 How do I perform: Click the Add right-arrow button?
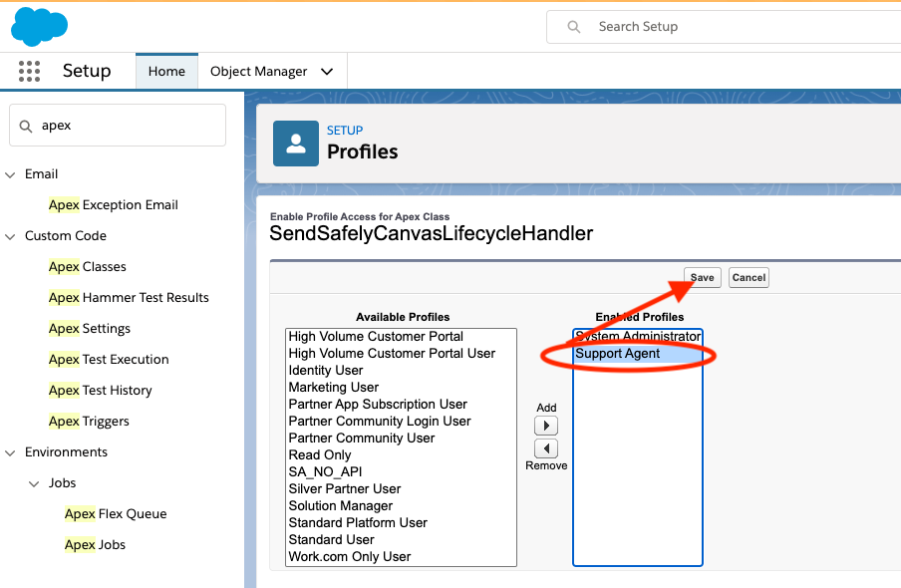tap(546, 426)
